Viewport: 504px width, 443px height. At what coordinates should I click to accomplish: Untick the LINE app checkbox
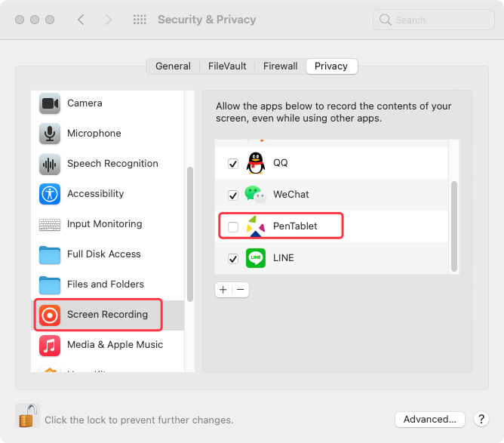click(233, 258)
